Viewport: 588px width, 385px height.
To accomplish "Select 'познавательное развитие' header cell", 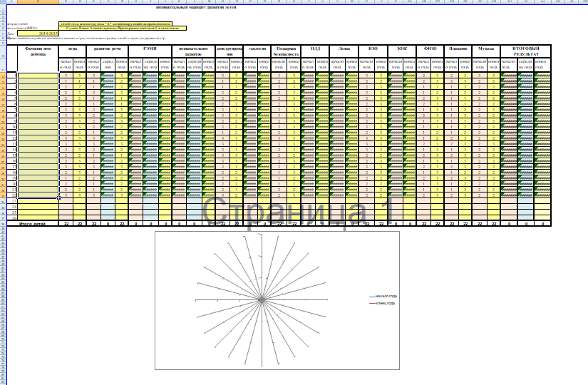I will point(193,51).
